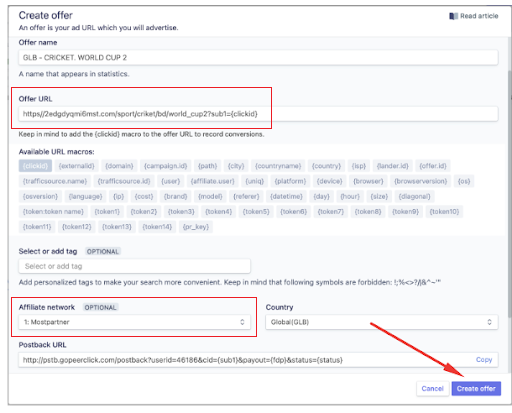Pick the {token14} macro
Viewport: 512px width, 413px height.
click(157, 227)
